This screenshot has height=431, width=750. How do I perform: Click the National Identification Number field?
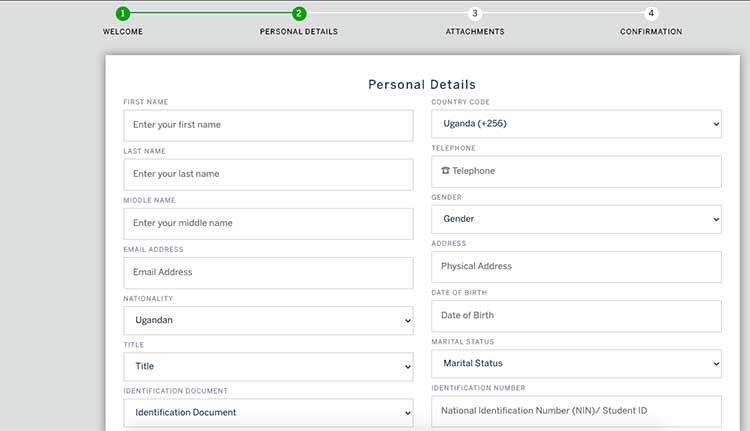tap(576, 411)
